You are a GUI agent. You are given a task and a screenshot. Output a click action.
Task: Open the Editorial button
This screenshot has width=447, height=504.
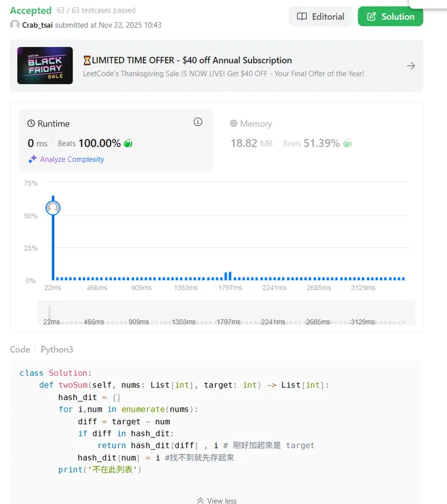pos(320,16)
